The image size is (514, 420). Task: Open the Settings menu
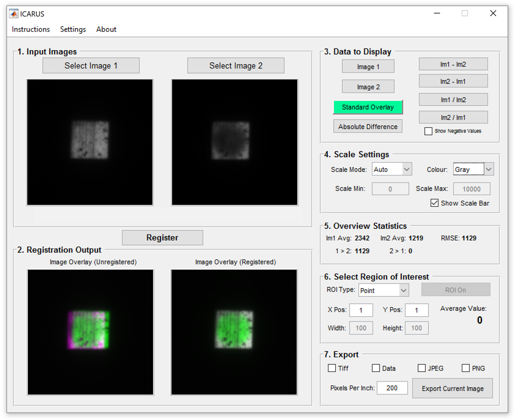(73, 29)
